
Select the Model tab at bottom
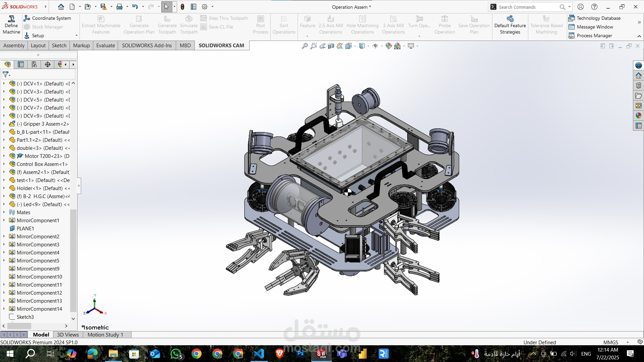41,335
